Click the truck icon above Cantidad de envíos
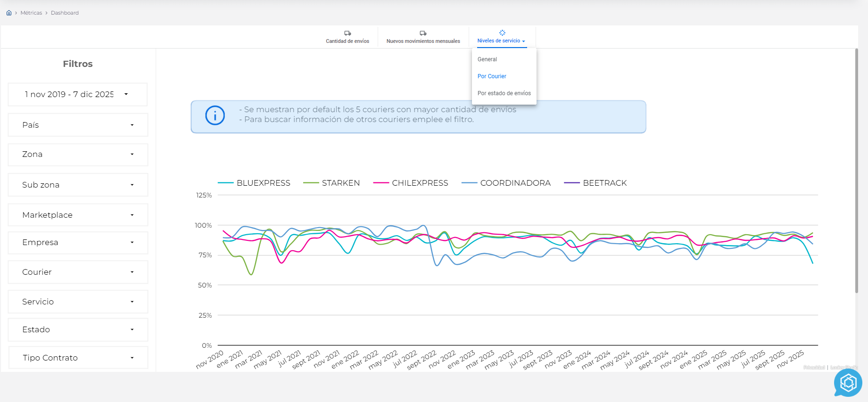This screenshot has height=402, width=868. (x=347, y=33)
